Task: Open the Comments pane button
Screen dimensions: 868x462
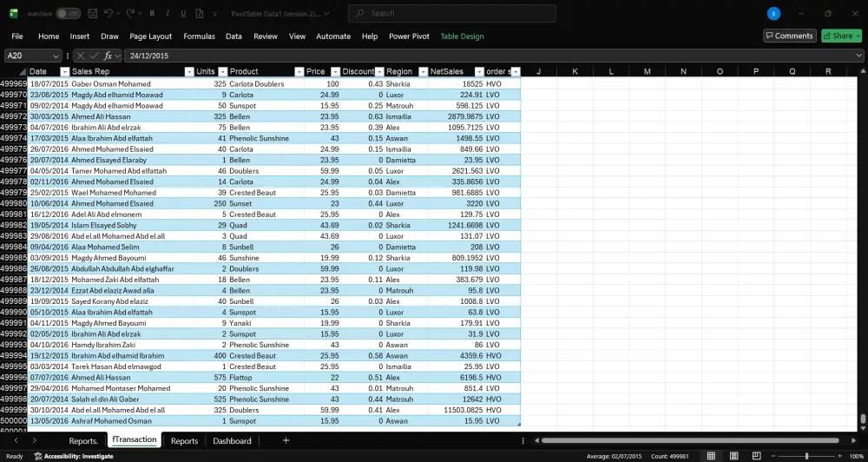Action: pyautogui.click(x=789, y=36)
